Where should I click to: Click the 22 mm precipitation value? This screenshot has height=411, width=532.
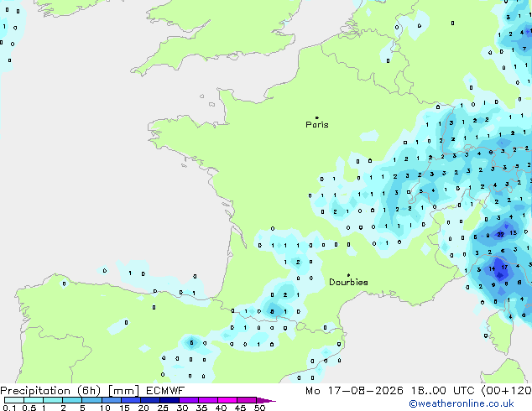[x=500, y=234]
